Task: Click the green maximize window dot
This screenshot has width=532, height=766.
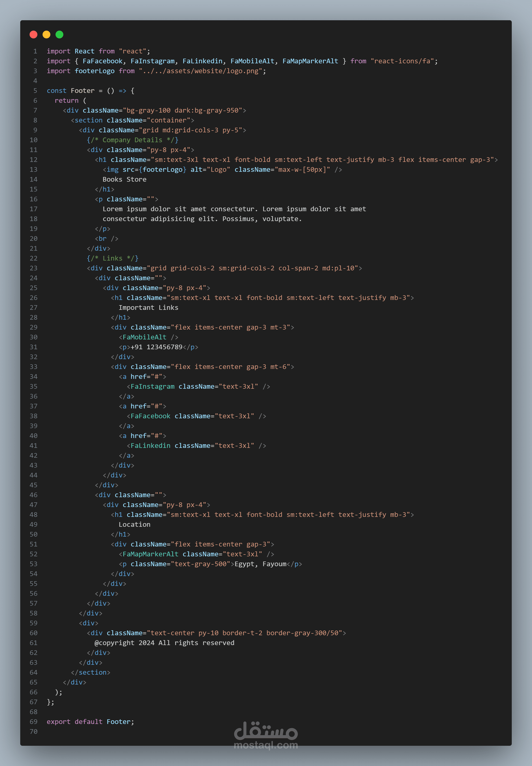Action: click(x=59, y=34)
